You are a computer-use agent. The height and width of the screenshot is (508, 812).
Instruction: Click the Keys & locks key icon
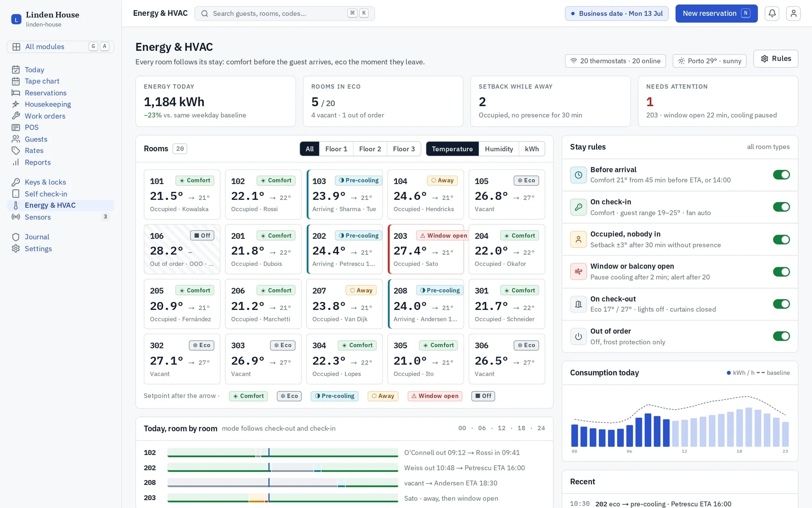click(x=16, y=182)
